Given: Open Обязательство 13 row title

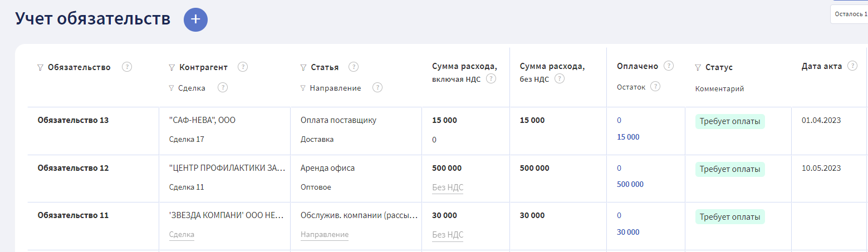Looking at the screenshot, I should [x=73, y=120].
